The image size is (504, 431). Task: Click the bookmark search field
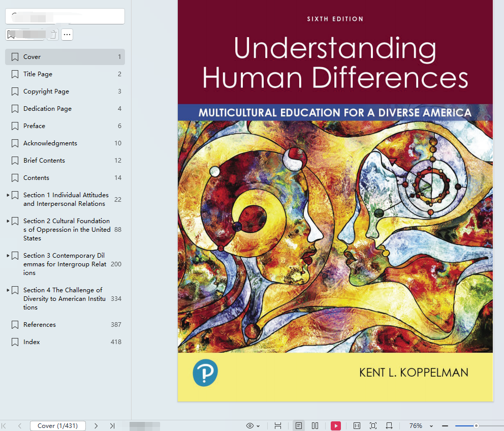click(x=65, y=16)
